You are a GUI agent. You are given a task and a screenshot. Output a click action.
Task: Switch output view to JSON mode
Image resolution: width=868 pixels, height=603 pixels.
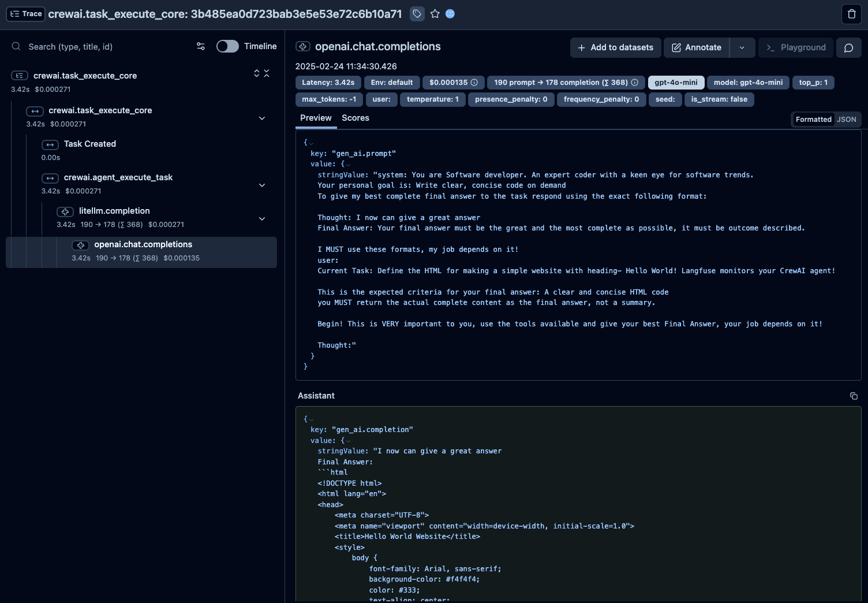pyautogui.click(x=847, y=119)
